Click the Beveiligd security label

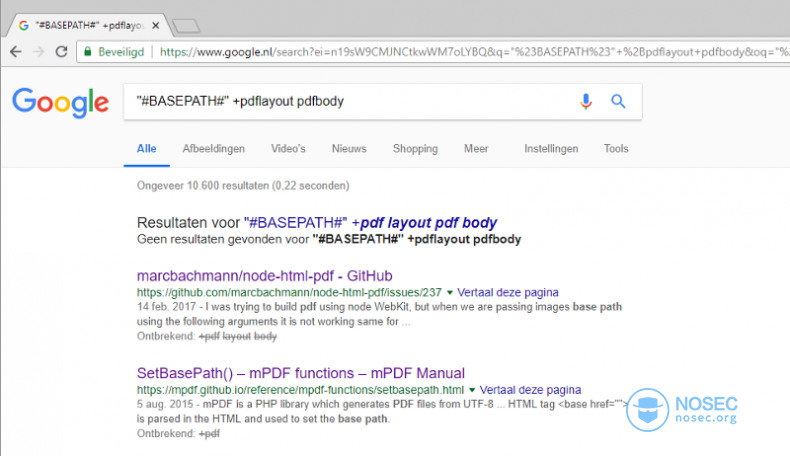coord(121,52)
